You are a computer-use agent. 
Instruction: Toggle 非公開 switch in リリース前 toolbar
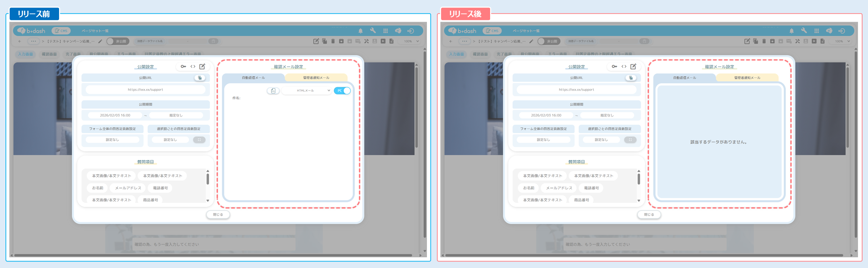coord(118,41)
